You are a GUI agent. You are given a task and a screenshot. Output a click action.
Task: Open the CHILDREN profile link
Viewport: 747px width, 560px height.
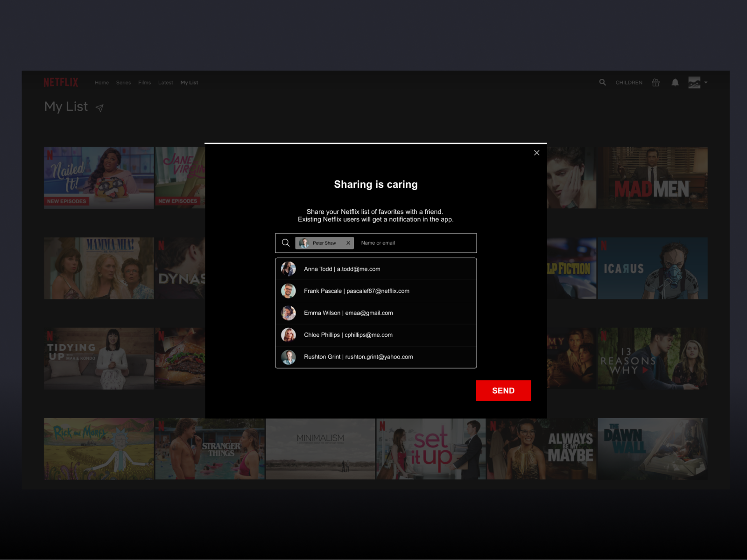pyautogui.click(x=629, y=83)
